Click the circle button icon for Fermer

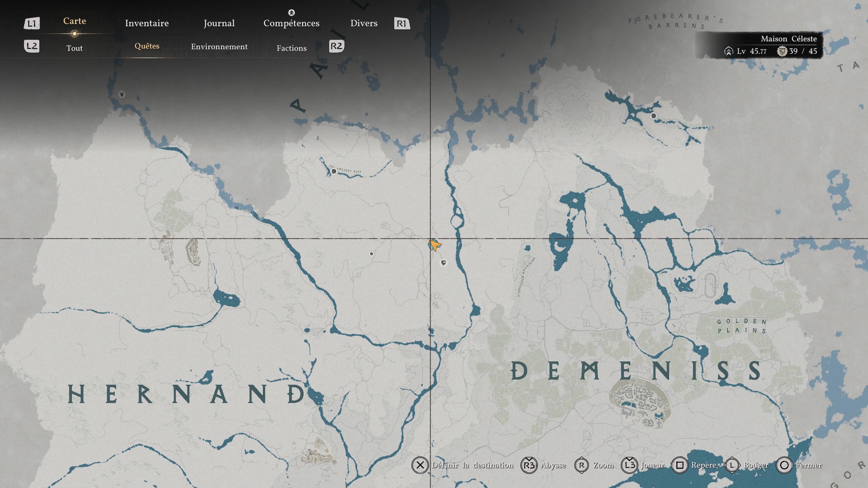(x=784, y=465)
